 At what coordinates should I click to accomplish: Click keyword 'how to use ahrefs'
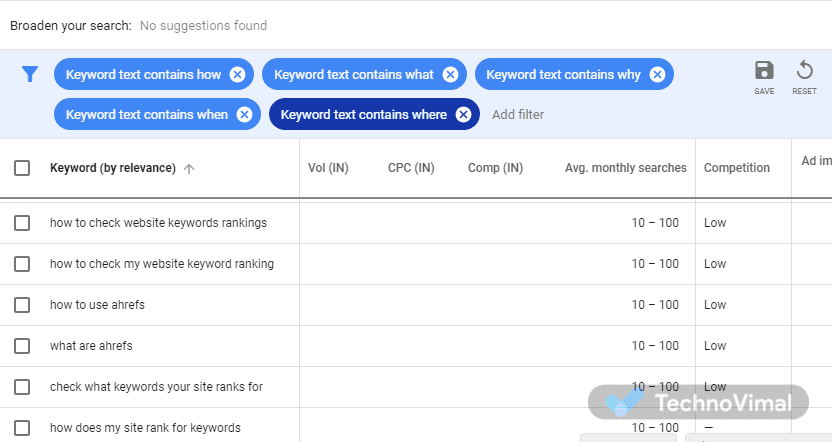[97, 305]
